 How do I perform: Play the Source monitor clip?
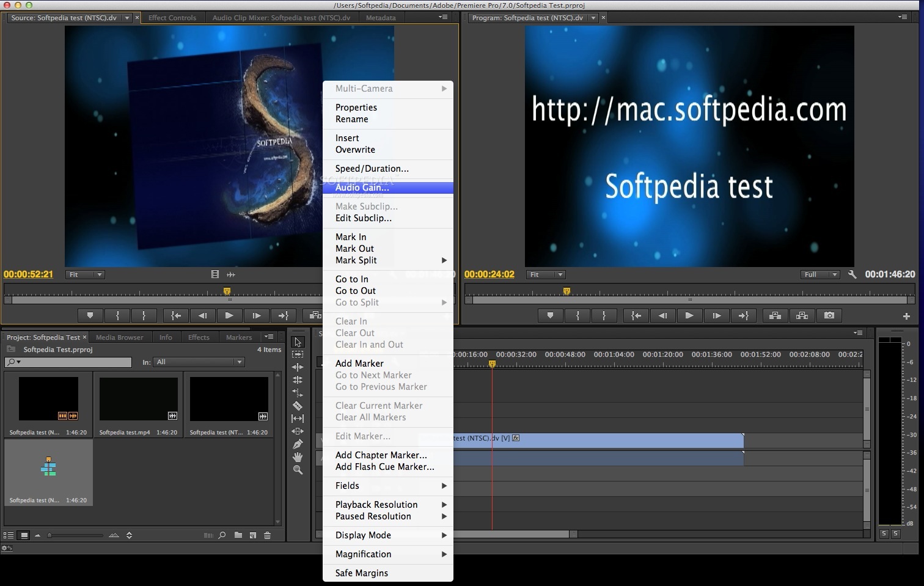coord(229,316)
